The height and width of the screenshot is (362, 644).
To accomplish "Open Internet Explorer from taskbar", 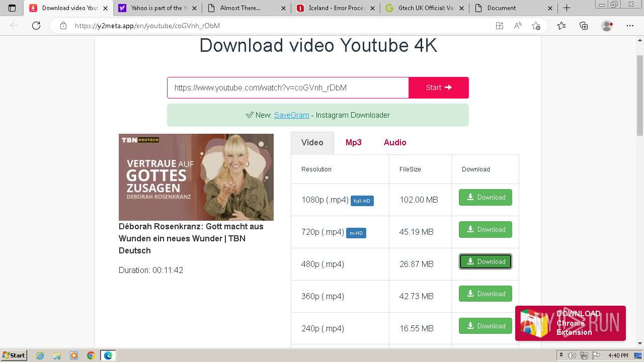I will [x=40, y=355].
